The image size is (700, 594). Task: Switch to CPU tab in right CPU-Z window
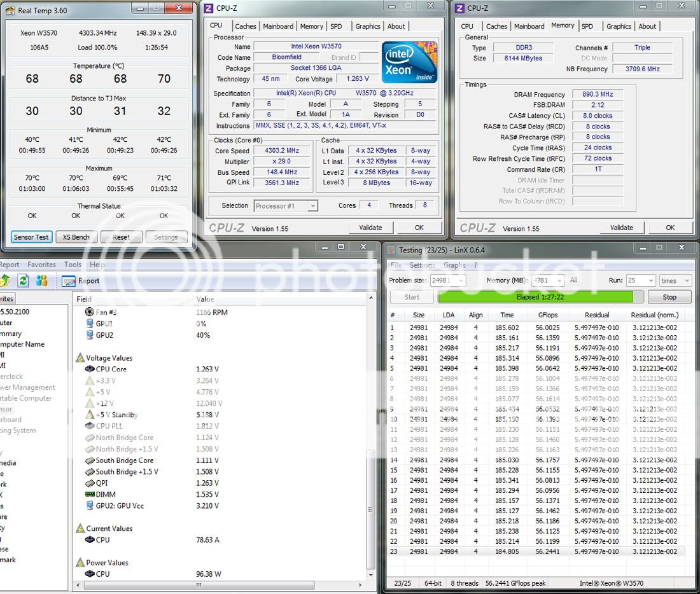coord(467,26)
